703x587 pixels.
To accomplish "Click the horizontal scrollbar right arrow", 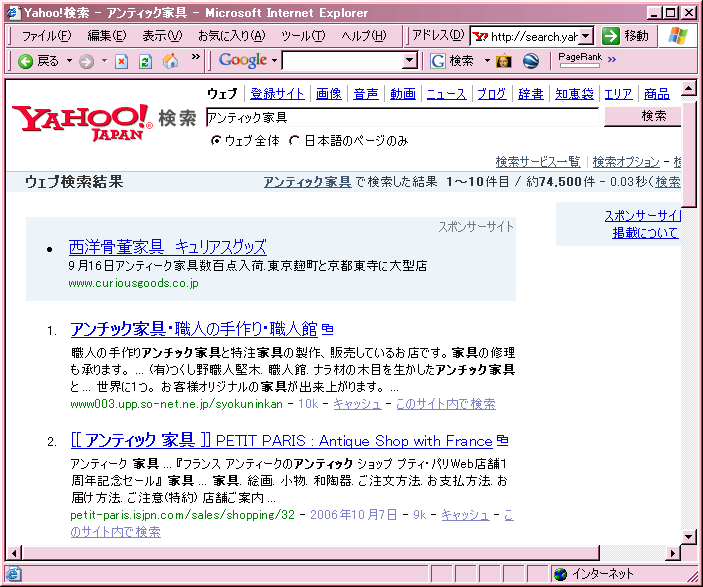I will tap(673, 553).
